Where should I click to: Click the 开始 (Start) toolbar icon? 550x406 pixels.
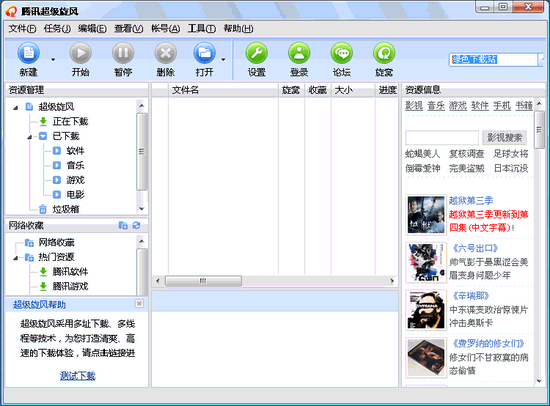point(81,53)
